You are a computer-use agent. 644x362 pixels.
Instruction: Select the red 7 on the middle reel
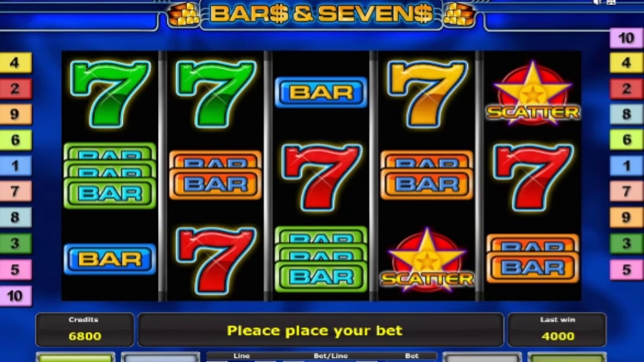click(321, 177)
